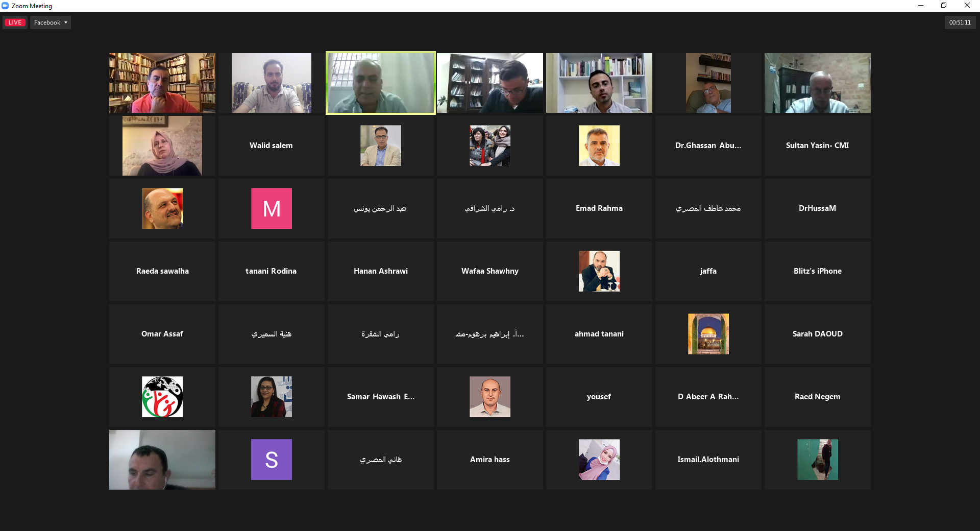The height and width of the screenshot is (531, 980).
Task: Expand the Facebook live stream dropdown
Action: [51, 22]
